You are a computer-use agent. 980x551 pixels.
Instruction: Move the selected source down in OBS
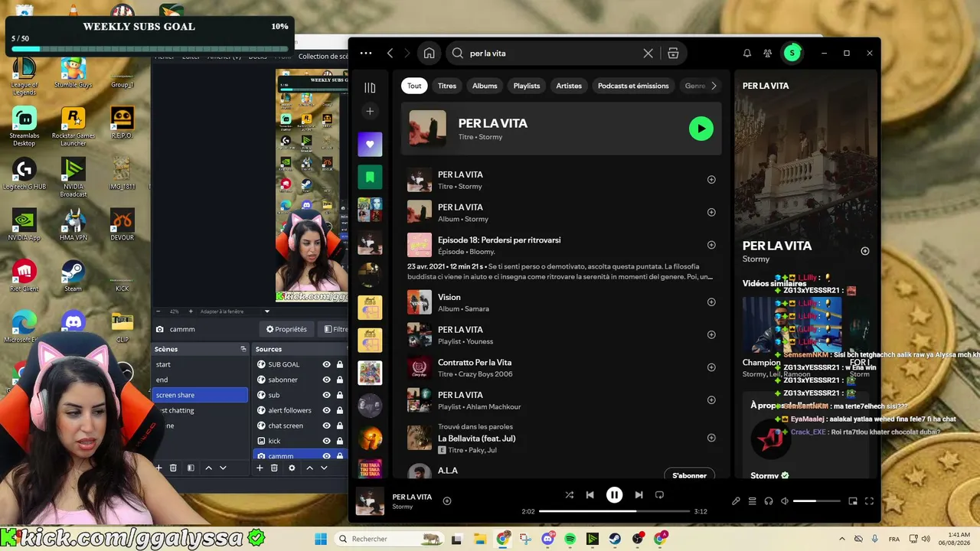324,468
